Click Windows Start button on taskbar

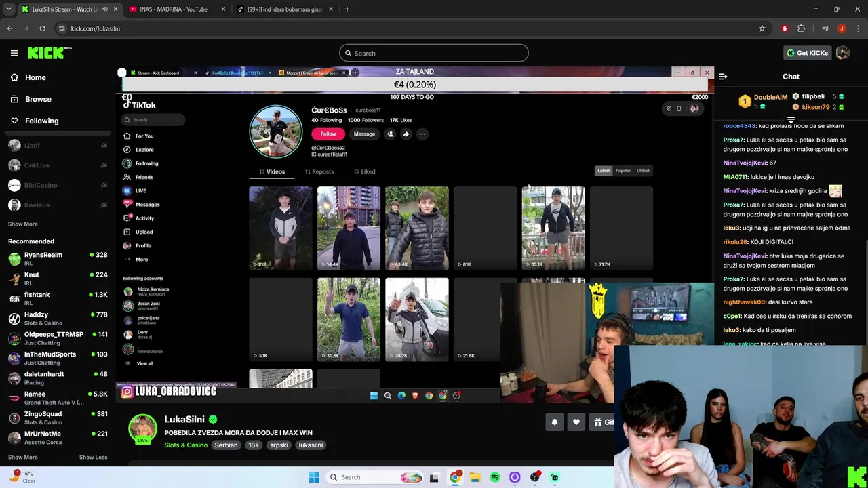click(314, 477)
